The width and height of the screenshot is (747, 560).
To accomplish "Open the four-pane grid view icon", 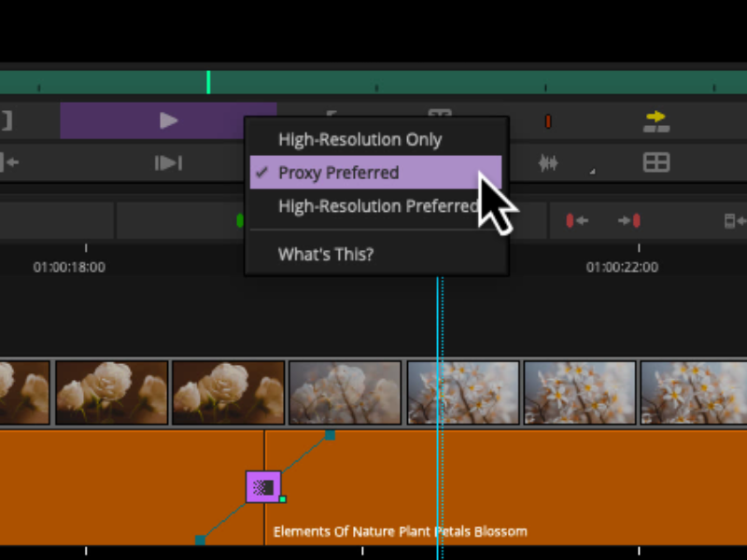I will click(656, 162).
